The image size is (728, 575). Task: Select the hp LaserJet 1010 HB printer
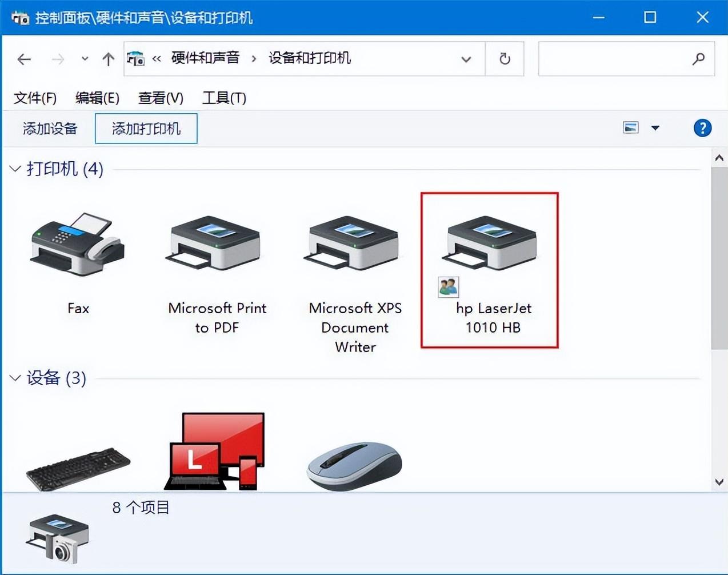(490, 243)
